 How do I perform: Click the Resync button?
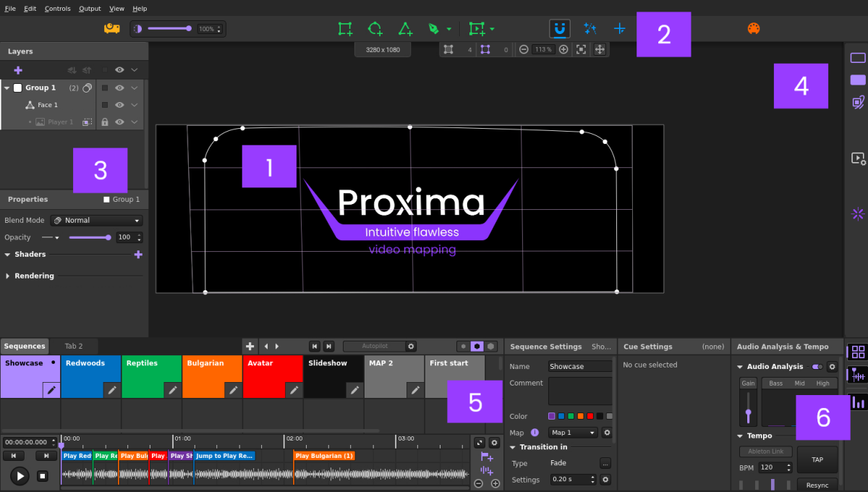pyautogui.click(x=817, y=484)
